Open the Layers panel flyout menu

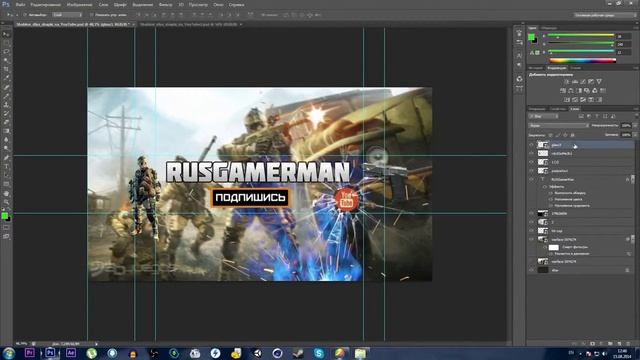point(636,109)
